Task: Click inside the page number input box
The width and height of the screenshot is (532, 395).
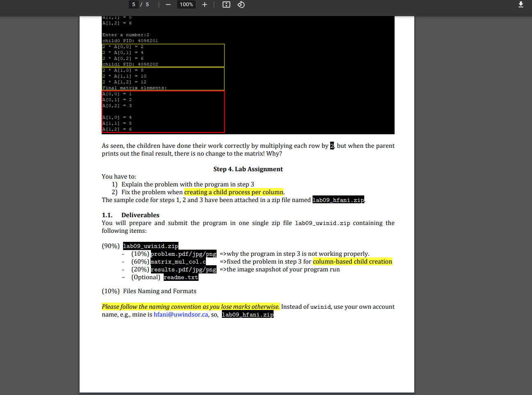Action: 133,5
